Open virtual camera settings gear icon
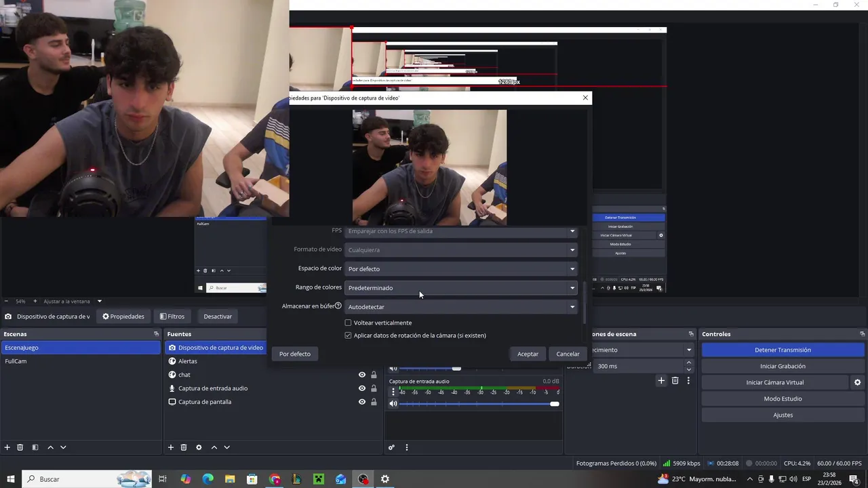The width and height of the screenshot is (868, 488). tap(858, 382)
